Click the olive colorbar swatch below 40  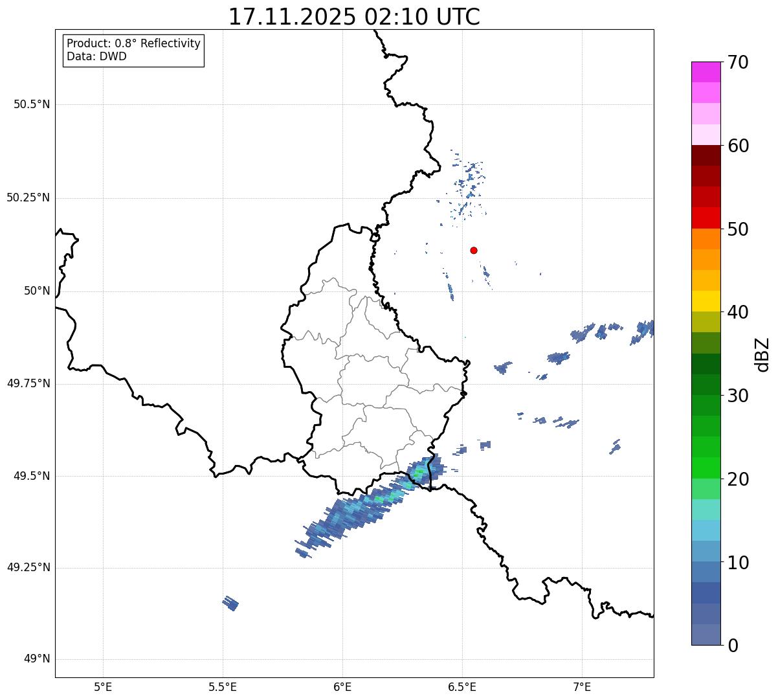[706, 322]
